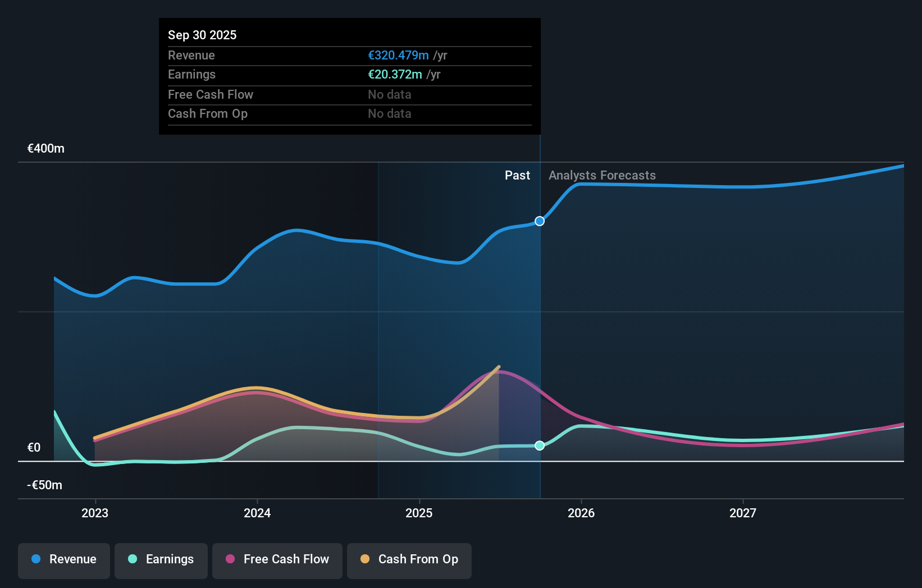This screenshot has height=588, width=922.
Task: Toggle the Cash From Op legend button
Action: pyautogui.click(x=409, y=561)
